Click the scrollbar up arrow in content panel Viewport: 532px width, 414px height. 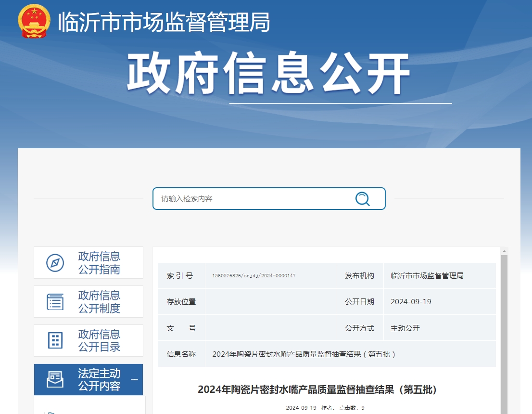504,251
